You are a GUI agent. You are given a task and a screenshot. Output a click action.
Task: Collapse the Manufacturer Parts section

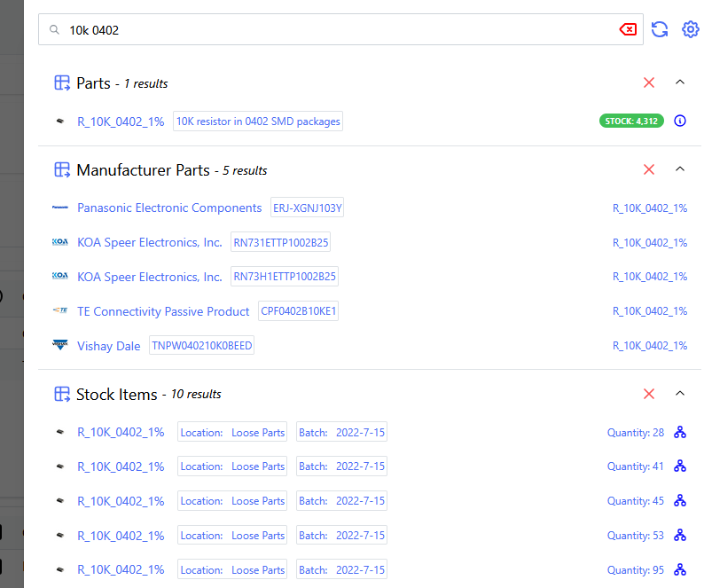pos(680,169)
